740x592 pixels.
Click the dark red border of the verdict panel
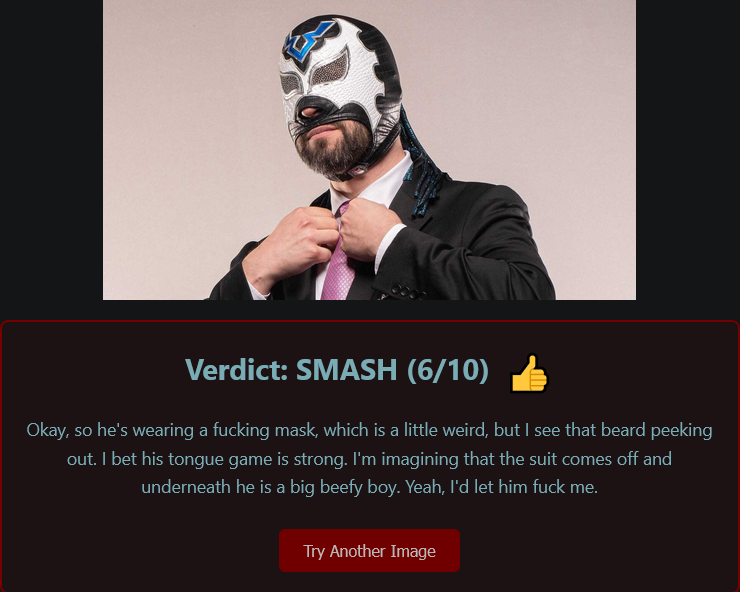coord(369,321)
